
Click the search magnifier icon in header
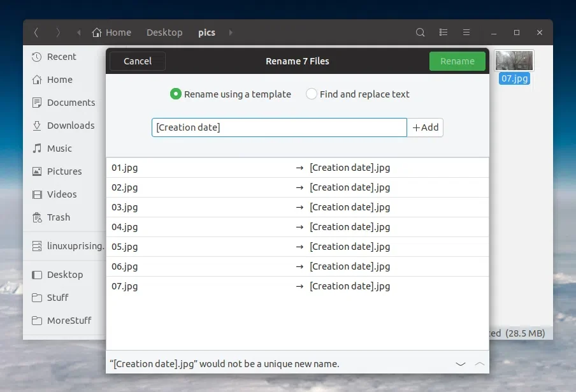click(420, 33)
